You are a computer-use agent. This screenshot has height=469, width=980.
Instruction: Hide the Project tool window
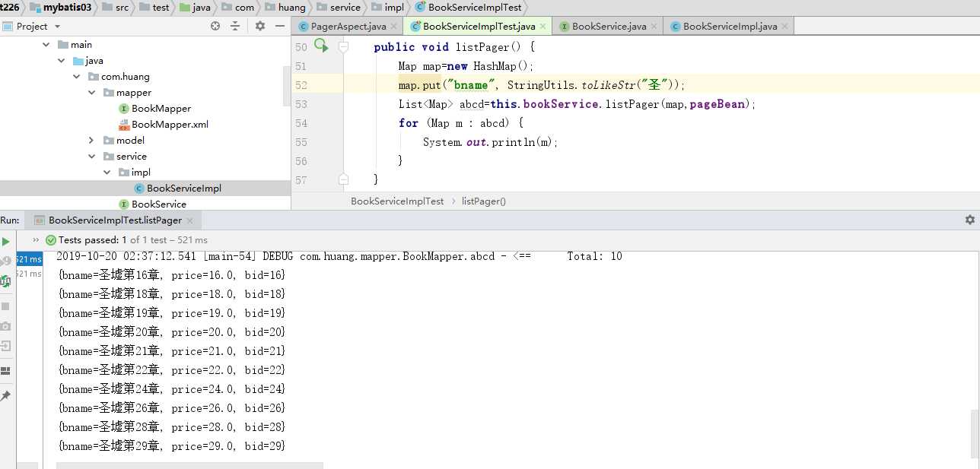279,26
